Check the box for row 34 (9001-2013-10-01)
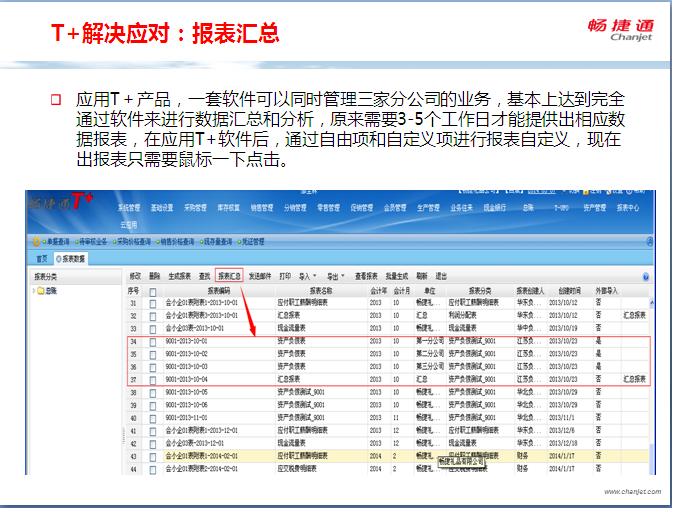The width and height of the screenshot is (673, 512). 152,342
